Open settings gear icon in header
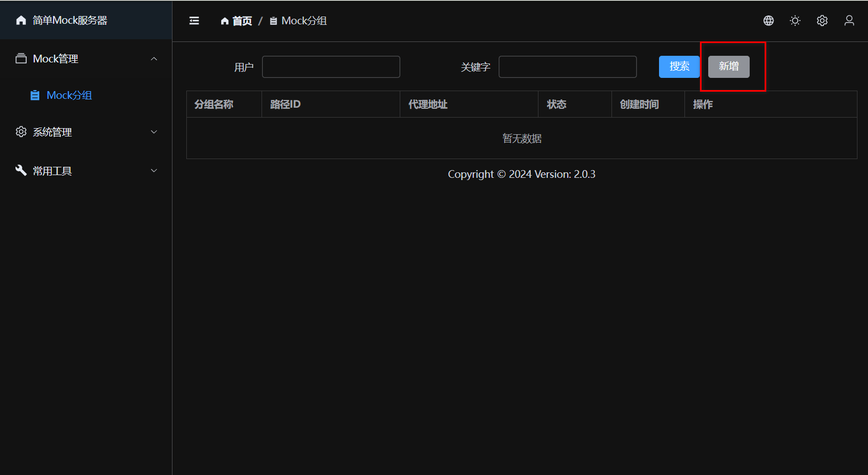 [822, 20]
